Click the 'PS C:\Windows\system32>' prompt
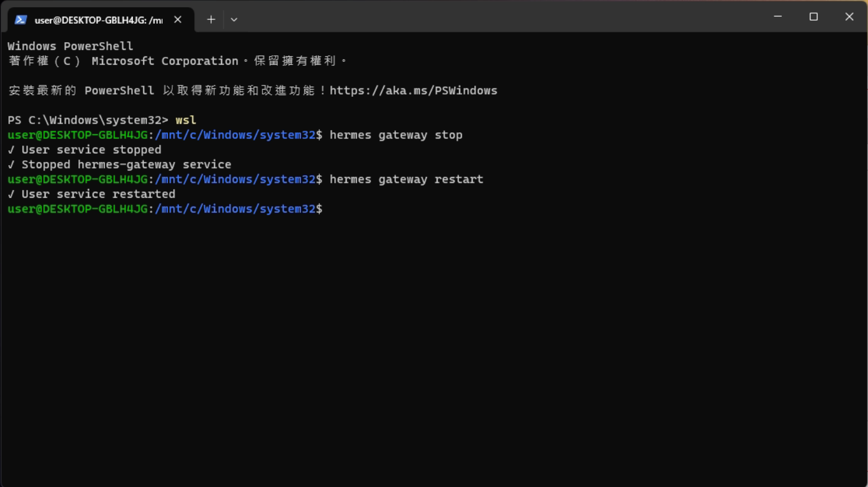The image size is (868, 487). (88, 120)
